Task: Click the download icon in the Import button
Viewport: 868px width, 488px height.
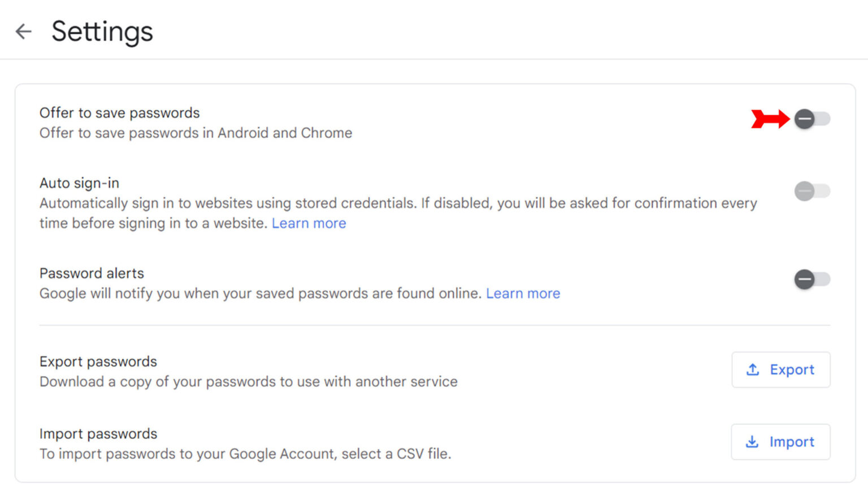Action: (x=752, y=442)
